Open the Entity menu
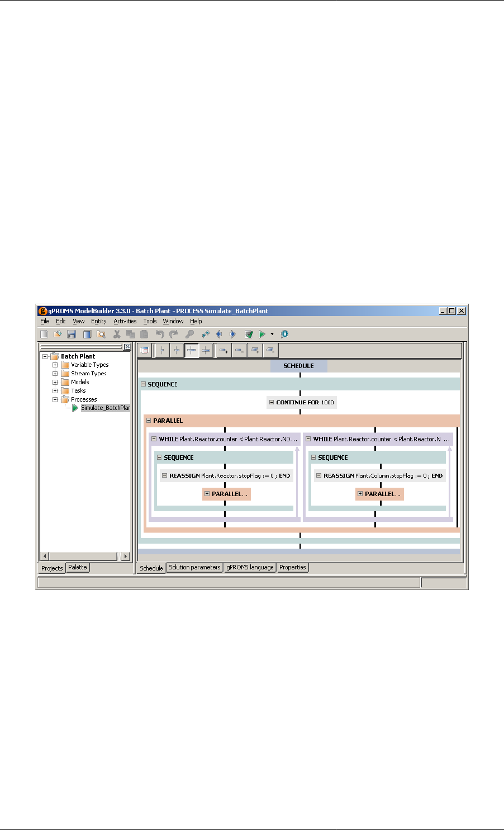The height and width of the screenshot is (830, 504). click(x=99, y=322)
